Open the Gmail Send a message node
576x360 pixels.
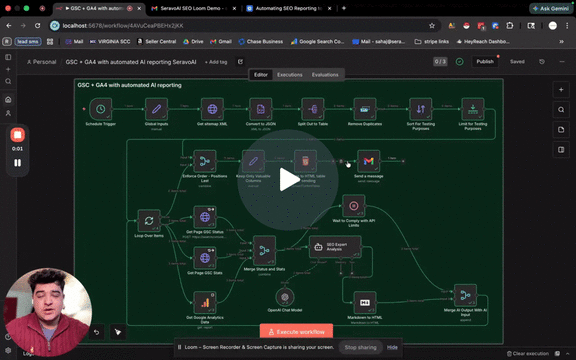tap(368, 161)
